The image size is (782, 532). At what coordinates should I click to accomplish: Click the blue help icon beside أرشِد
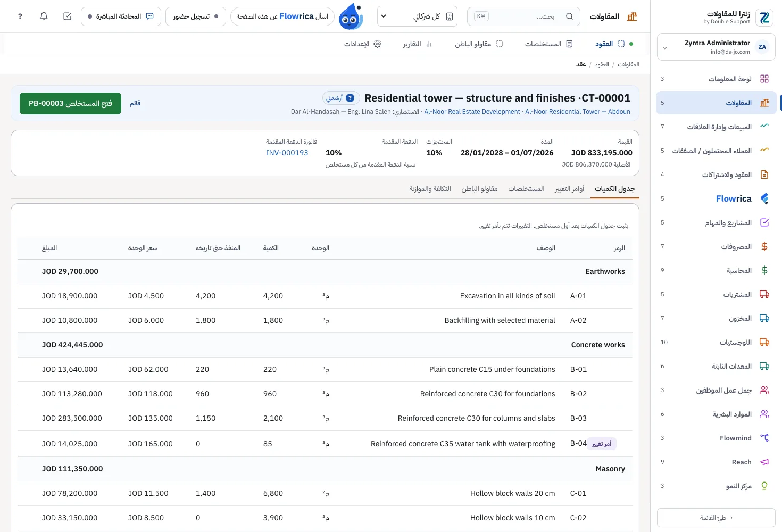[350, 98]
